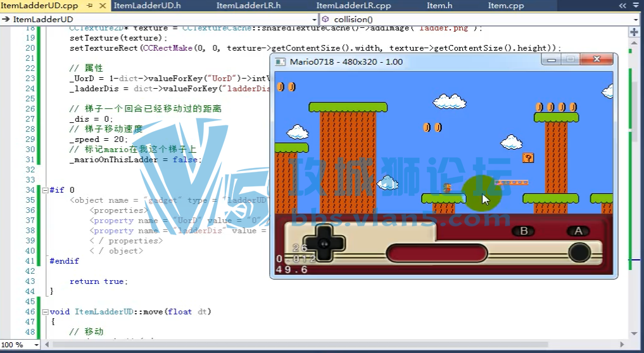Pin the ItemLadderUD.cpp tab
The width and height of the screenshot is (644, 353).
(x=90, y=6)
